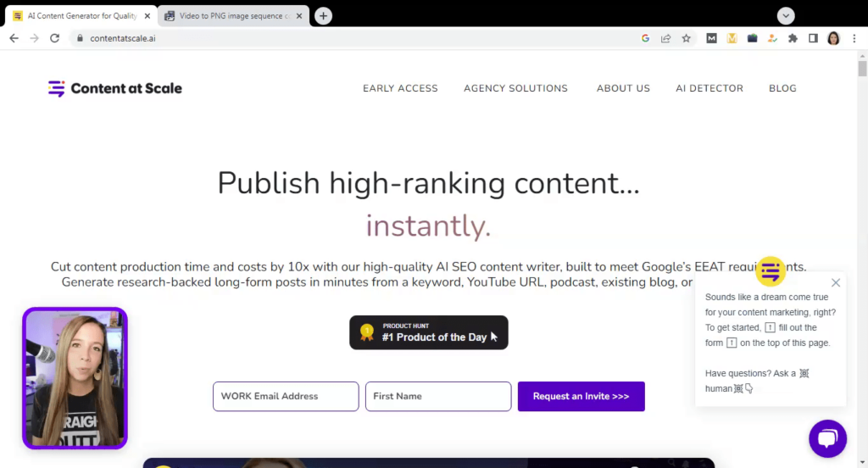Open Chrome's three-dot menu
Screen dimensions: 868x468
[854, 38]
